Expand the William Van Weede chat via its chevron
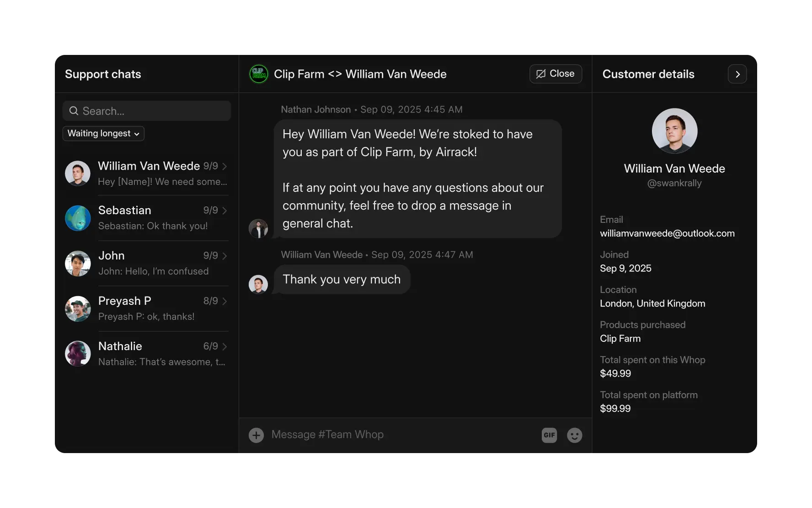The height and width of the screenshot is (508, 812). [224, 167]
